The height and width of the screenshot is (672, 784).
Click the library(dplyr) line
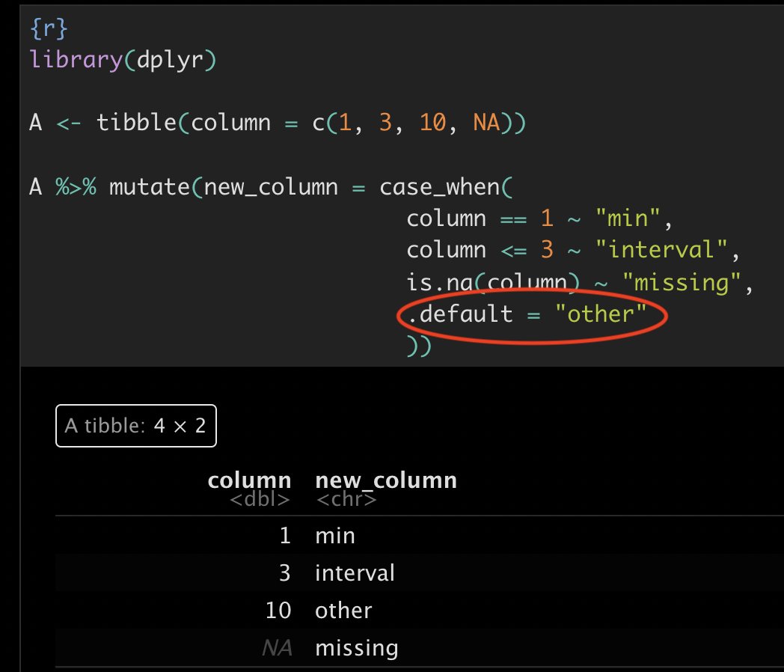tap(123, 60)
